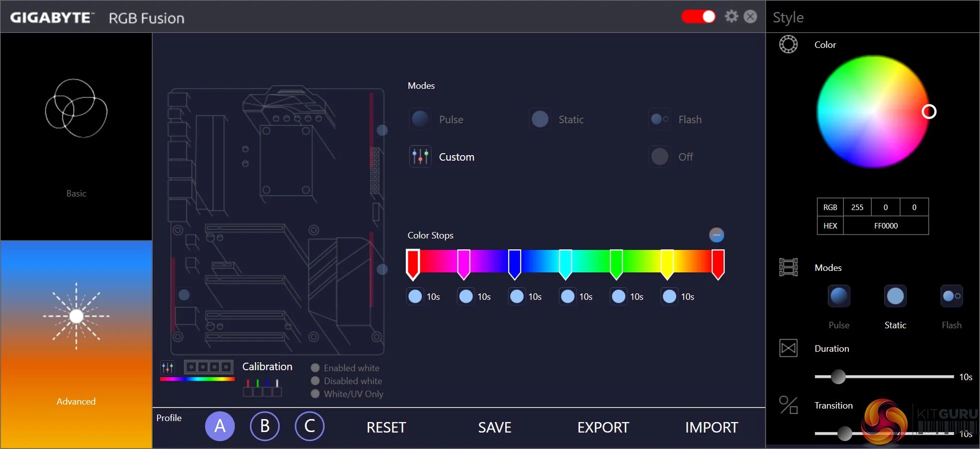Open the last color stop 10s duration dropdown
980x449 pixels.
pos(669,296)
